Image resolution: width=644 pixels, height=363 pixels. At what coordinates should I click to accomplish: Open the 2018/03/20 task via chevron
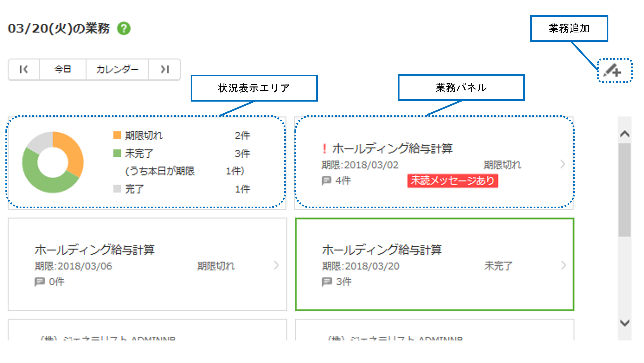tap(563, 265)
